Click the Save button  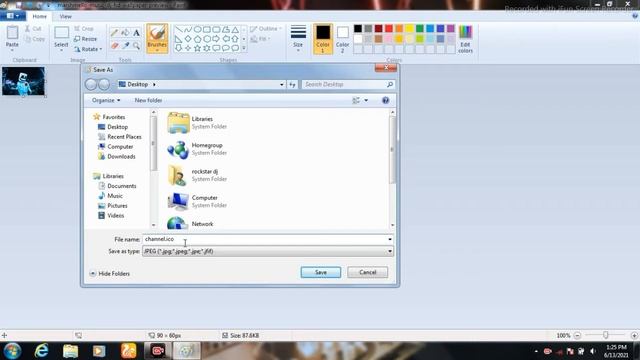pyautogui.click(x=321, y=272)
